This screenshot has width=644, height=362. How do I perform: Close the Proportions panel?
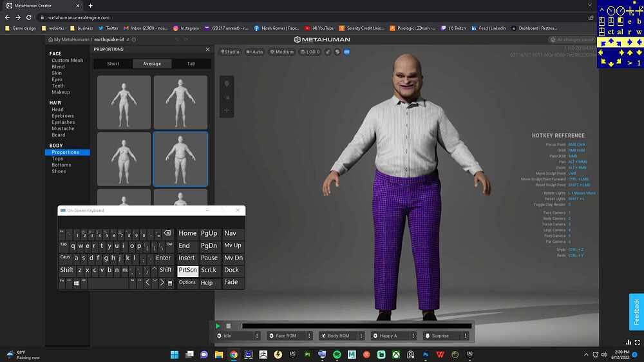(x=207, y=50)
